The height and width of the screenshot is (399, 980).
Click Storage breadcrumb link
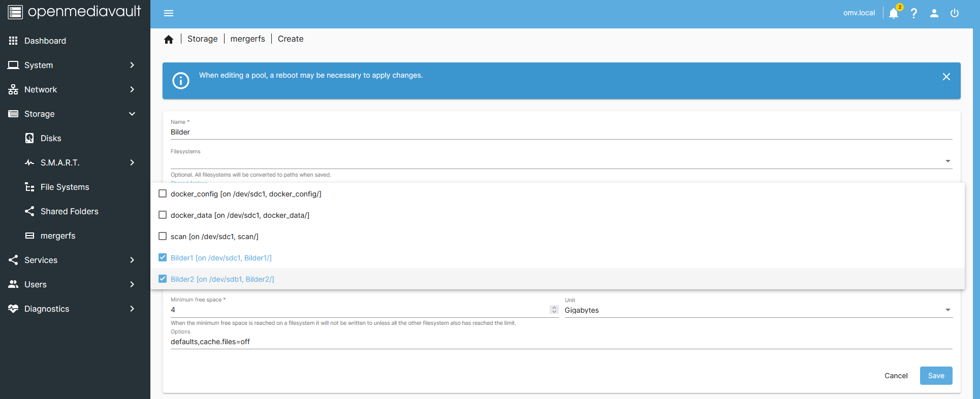click(202, 39)
